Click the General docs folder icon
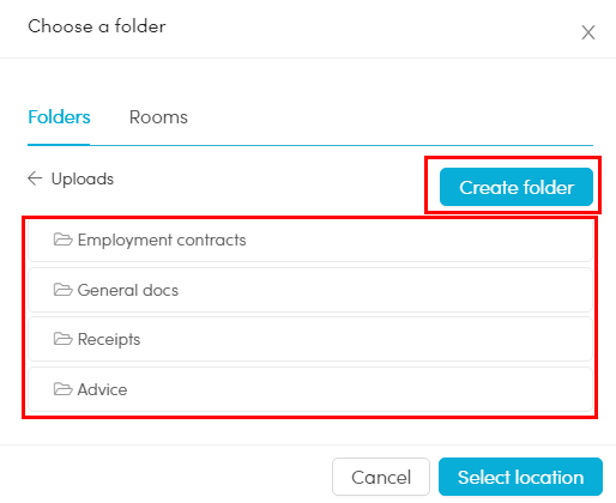Screen dimensions: 616x503 63,290
